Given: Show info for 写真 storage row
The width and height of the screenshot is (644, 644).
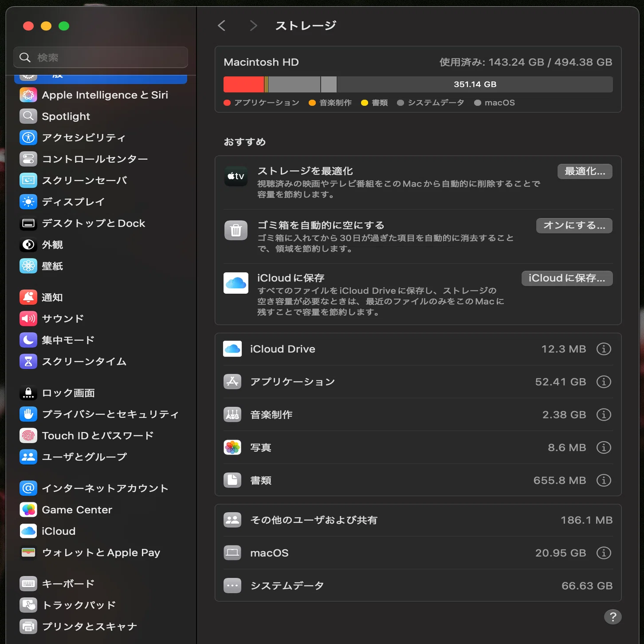Looking at the screenshot, I should (604, 448).
